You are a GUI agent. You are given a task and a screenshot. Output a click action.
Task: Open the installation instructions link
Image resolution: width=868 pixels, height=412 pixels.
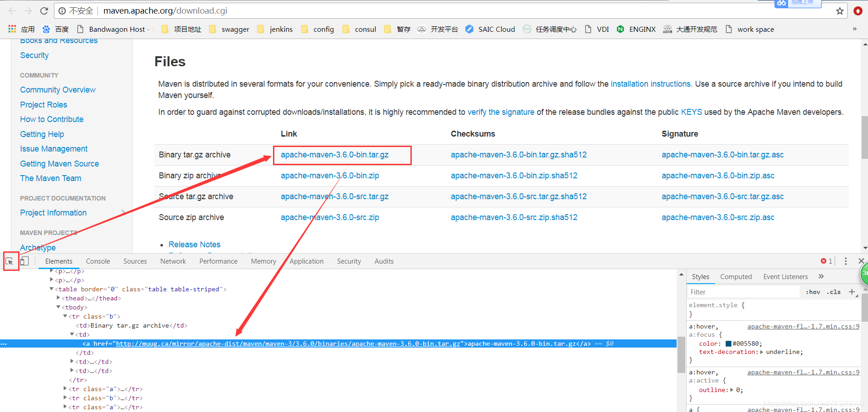[651, 84]
